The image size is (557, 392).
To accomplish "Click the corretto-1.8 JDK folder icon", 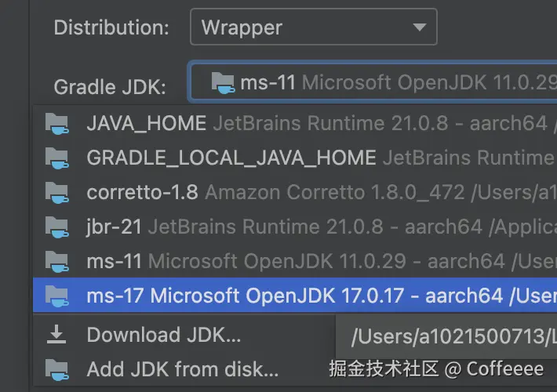I will pyautogui.click(x=56, y=192).
